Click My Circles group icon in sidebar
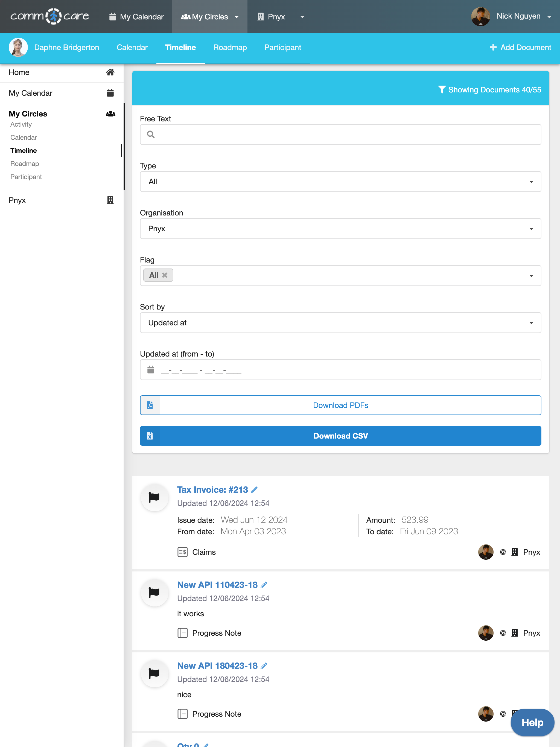 110,114
